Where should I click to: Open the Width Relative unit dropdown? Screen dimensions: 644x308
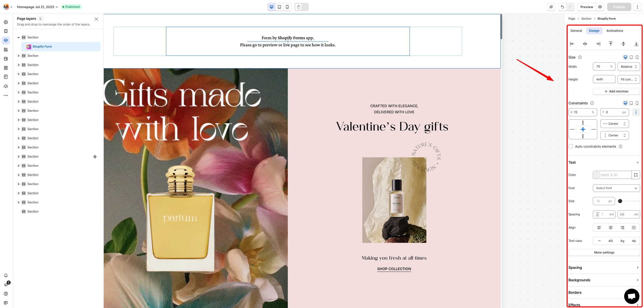click(x=628, y=67)
